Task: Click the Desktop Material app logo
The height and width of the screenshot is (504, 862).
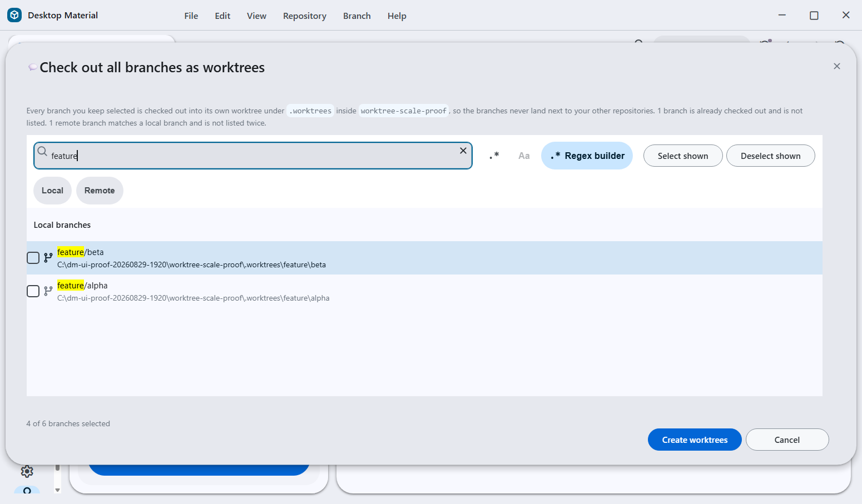Action: pyautogui.click(x=14, y=15)
